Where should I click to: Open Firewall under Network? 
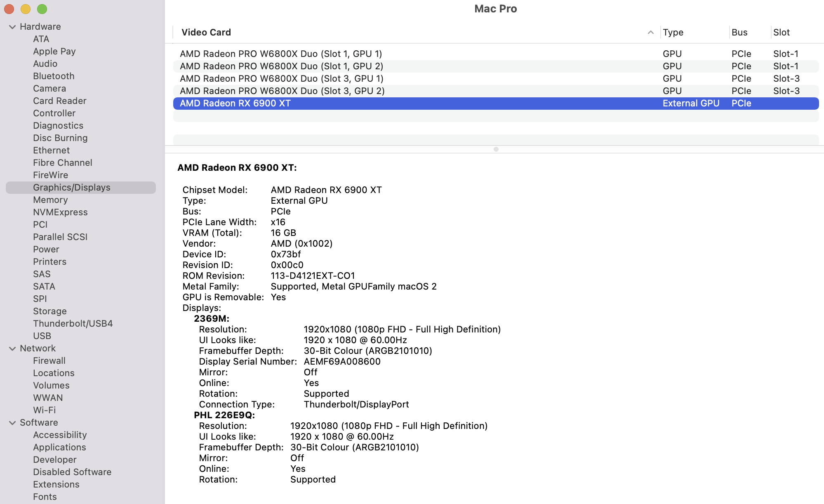(49, 360)
